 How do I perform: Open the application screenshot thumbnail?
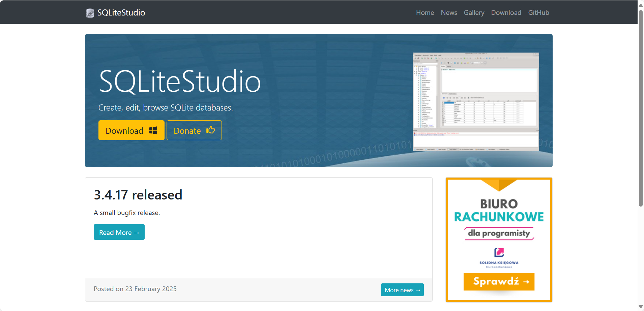476,102
